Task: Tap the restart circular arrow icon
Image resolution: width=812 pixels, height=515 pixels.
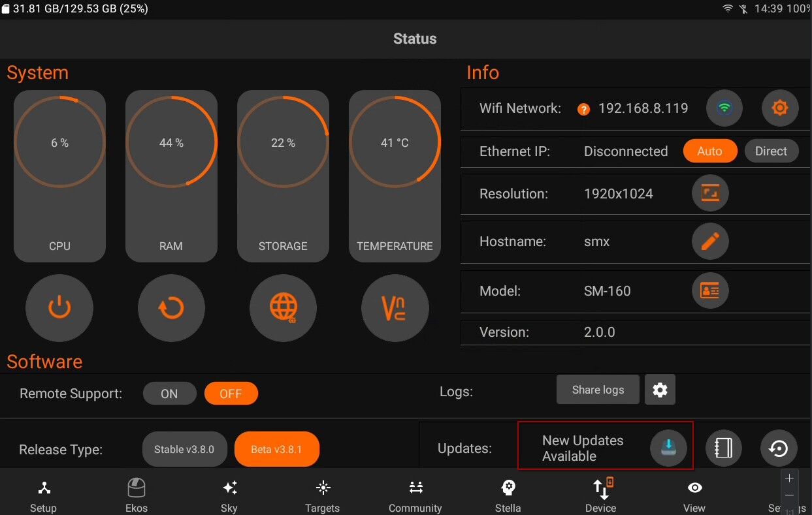Action: coord(171,307)
